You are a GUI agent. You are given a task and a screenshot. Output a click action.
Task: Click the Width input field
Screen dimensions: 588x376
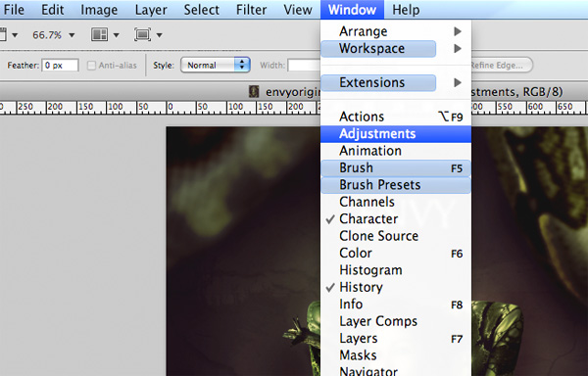click(304, 66)
